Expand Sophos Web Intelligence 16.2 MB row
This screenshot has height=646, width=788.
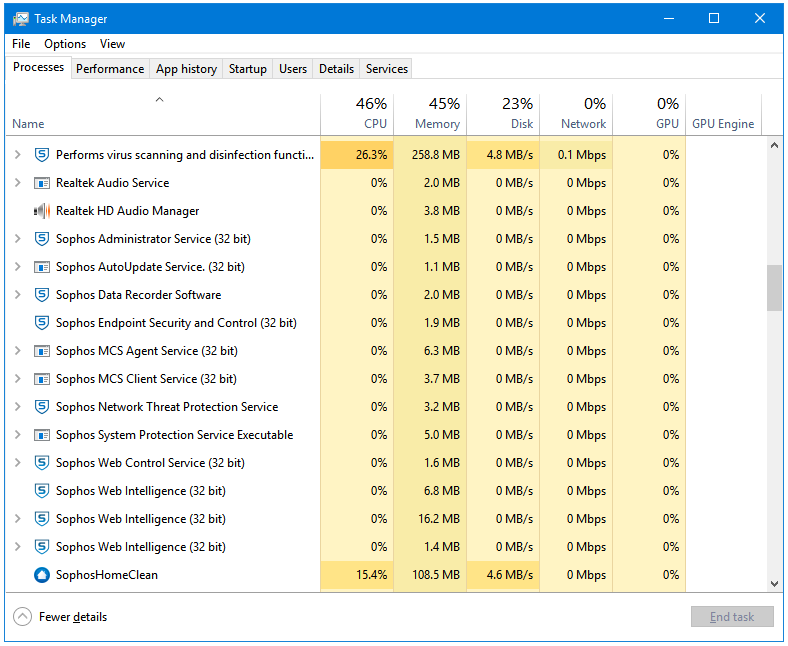click(x=18, y=519)
